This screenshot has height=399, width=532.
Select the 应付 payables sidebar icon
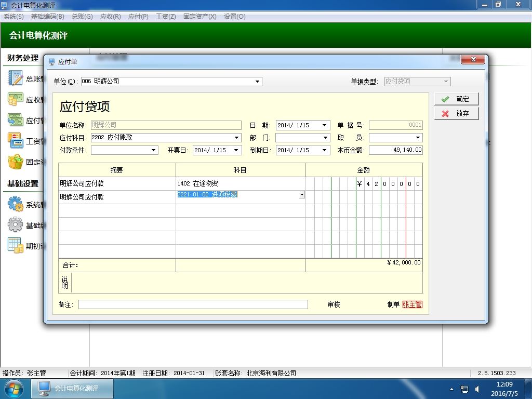[15, 120]
